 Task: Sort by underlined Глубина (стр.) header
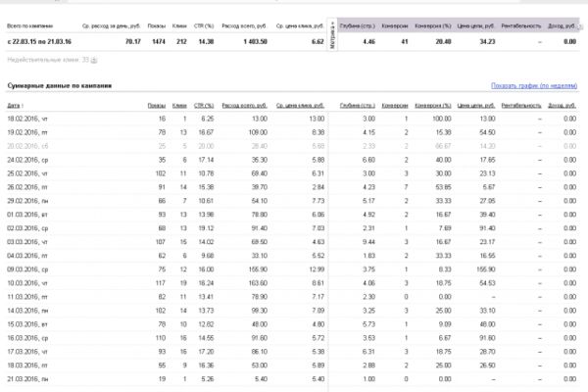358,106
